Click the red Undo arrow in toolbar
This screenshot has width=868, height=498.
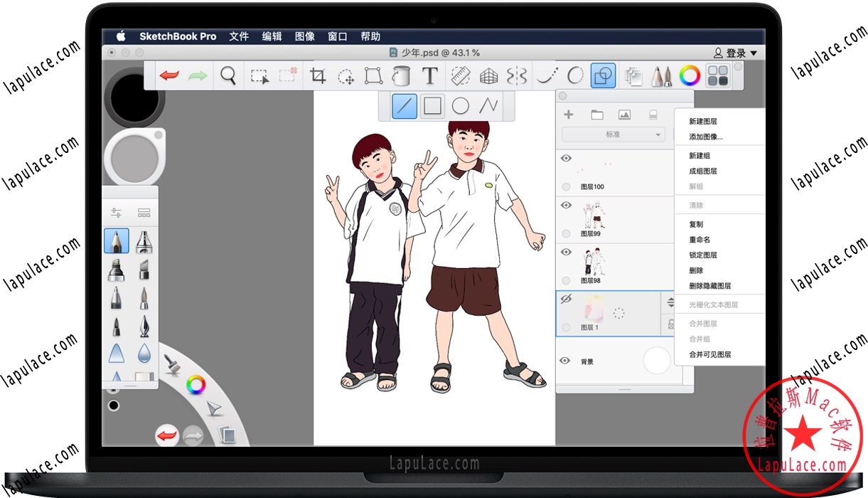click(x=169, y=75)
